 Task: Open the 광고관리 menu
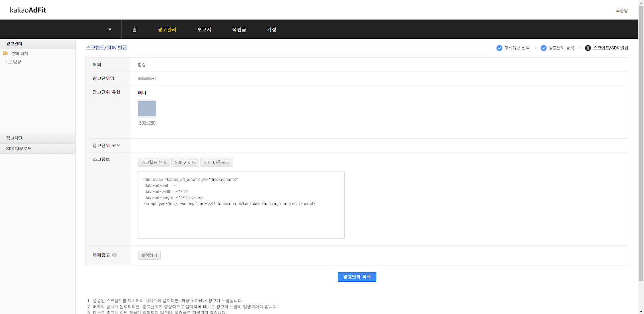coord(167,30)
